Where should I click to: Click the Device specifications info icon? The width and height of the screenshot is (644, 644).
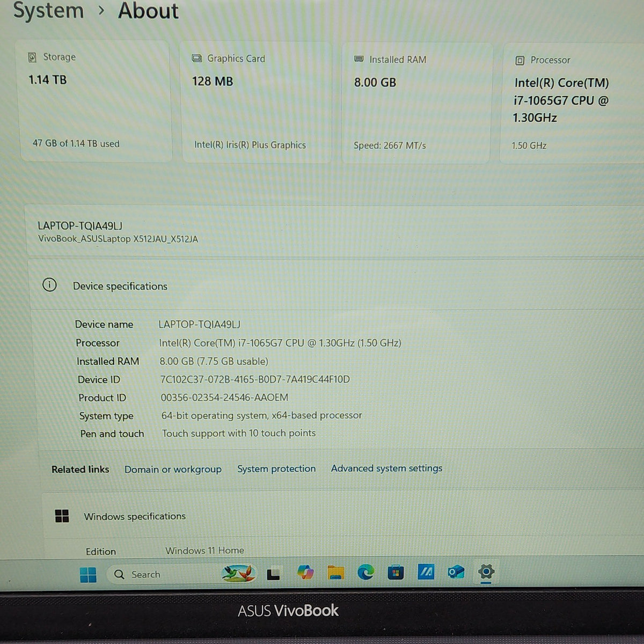coord(49,285)
